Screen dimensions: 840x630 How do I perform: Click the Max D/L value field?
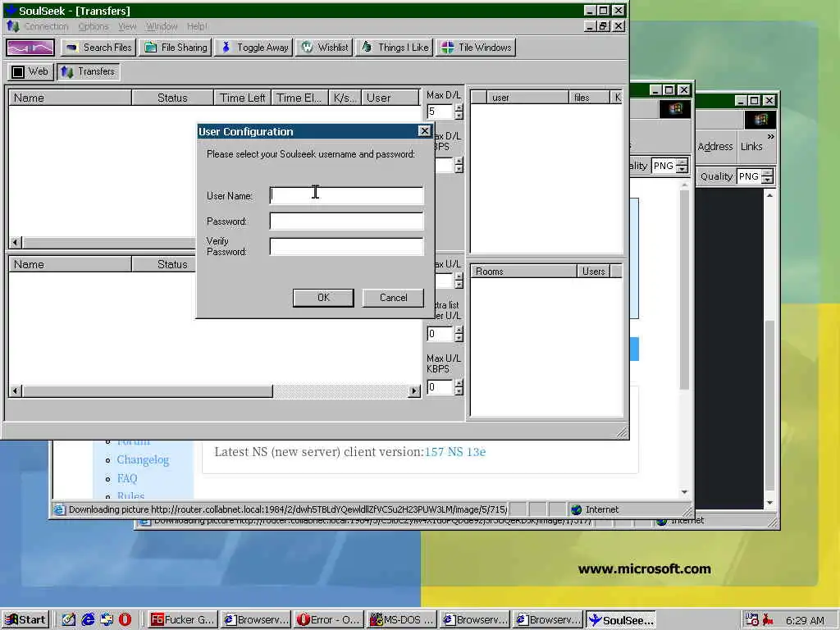tap(441, 112)
